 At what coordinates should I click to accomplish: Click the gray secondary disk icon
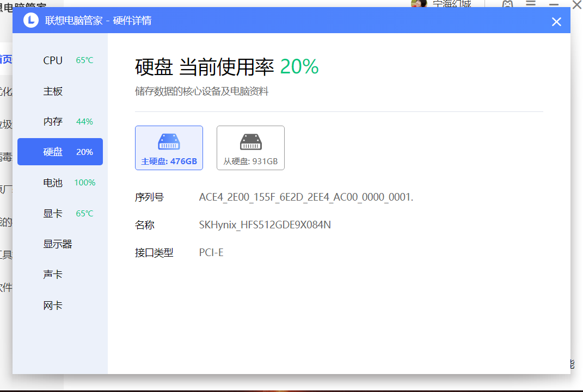point(250,142)
